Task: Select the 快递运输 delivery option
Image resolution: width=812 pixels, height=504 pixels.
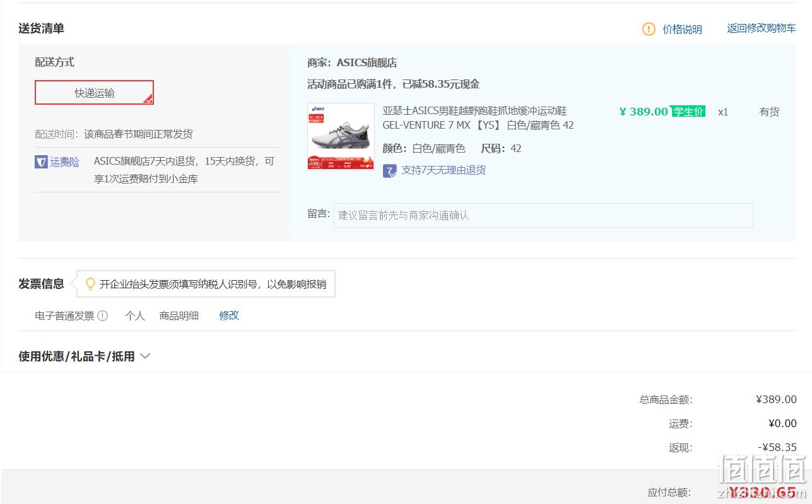Action: tap(94, 93)
